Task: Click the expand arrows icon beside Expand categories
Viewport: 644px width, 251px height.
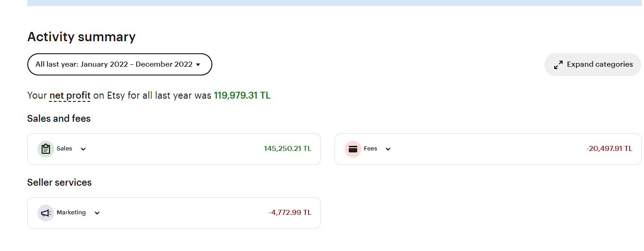Action: tap(558, 65)
